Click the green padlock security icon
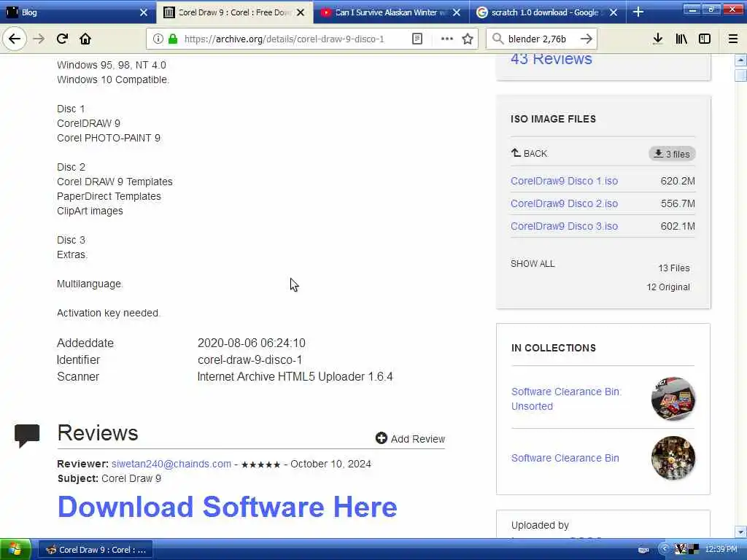The width and height of the screenshot is (747, 560). [x=173, y=39]
